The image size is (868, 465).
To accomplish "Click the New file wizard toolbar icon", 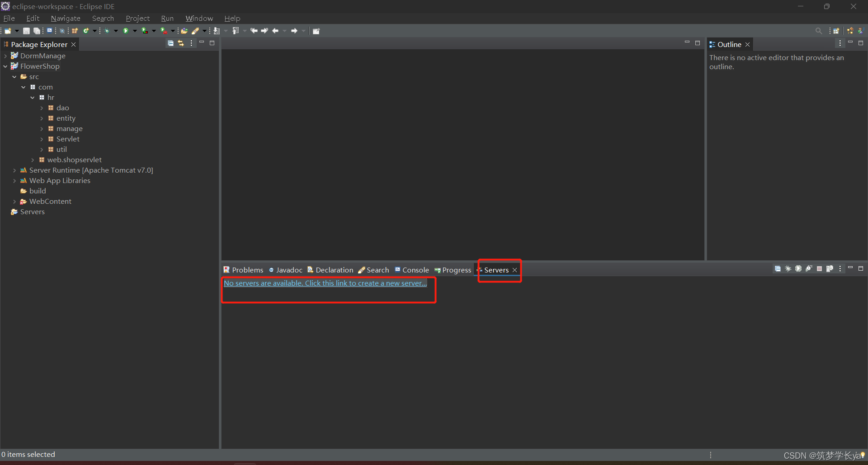I will tap(8, 31).
